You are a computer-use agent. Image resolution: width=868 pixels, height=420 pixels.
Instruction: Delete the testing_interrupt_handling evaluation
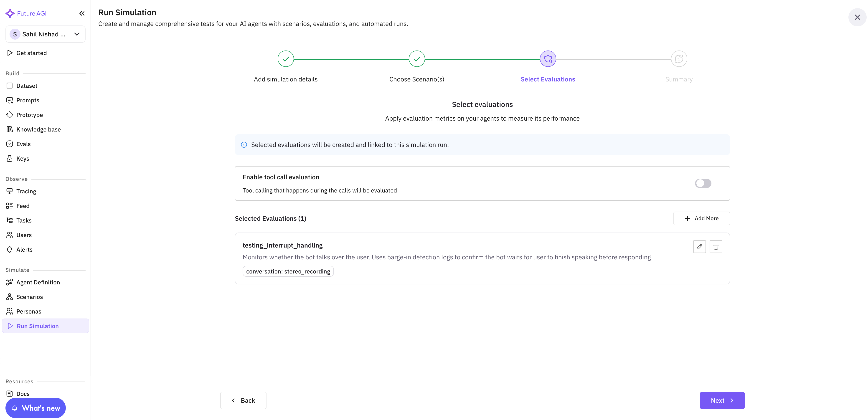(716, 247)
